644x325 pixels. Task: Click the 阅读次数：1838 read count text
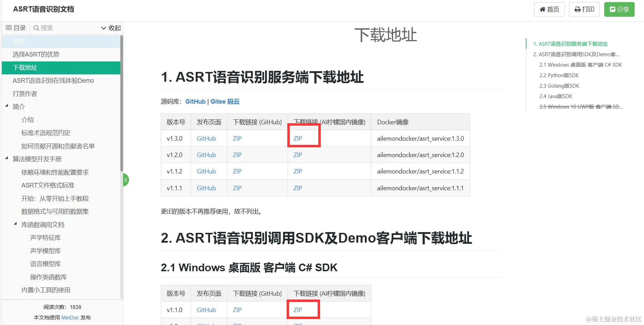62,307
